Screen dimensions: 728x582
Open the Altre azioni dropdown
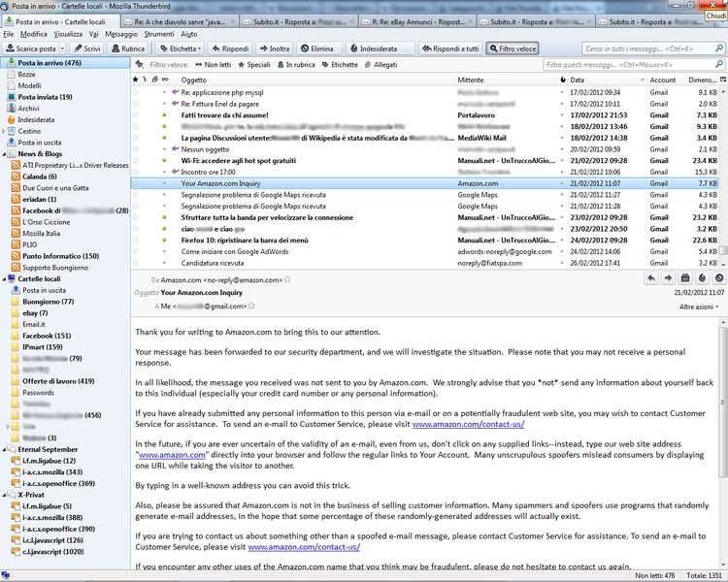coord(699,307)
